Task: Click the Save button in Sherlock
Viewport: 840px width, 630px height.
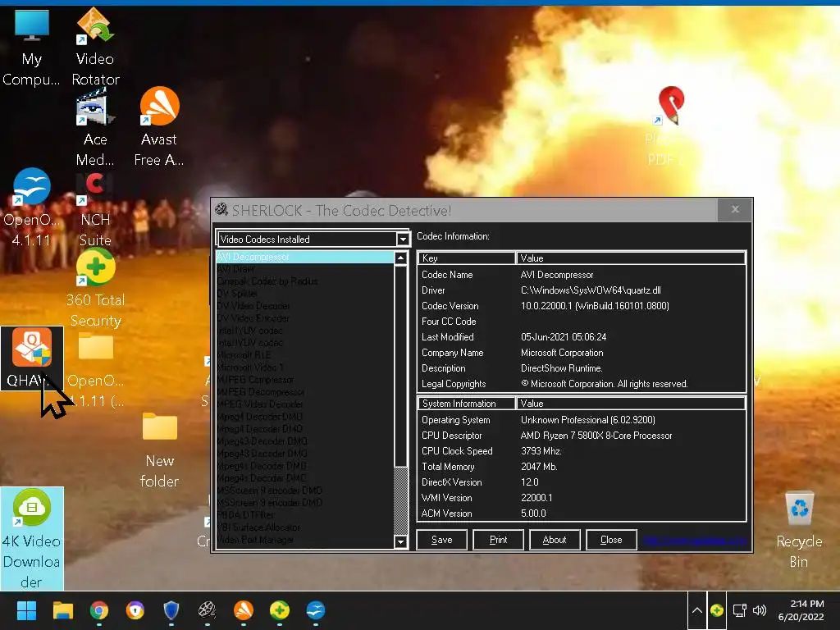Action: [442, 540]
